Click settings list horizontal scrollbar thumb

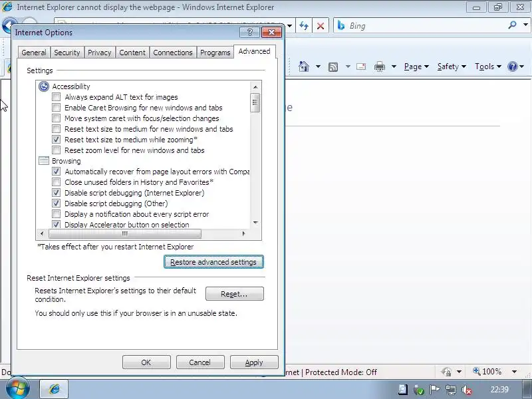tap(125, 233)
